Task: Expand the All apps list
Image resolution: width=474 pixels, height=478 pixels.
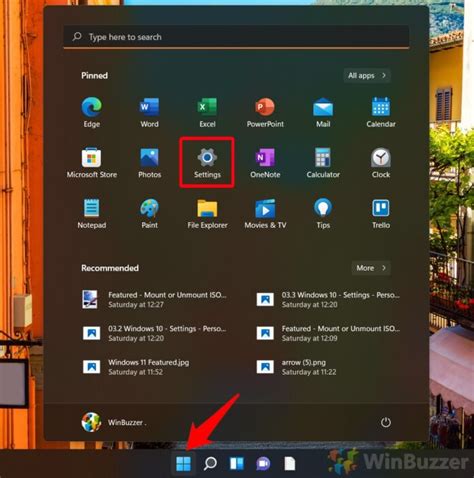Action: coord(367,76)
